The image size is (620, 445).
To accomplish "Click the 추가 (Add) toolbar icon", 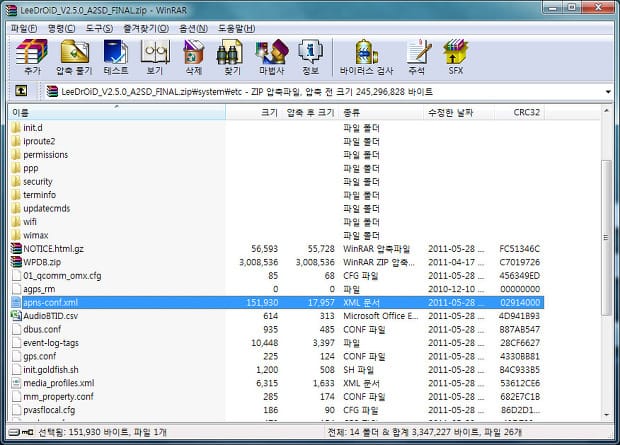I will coord(32,57).
